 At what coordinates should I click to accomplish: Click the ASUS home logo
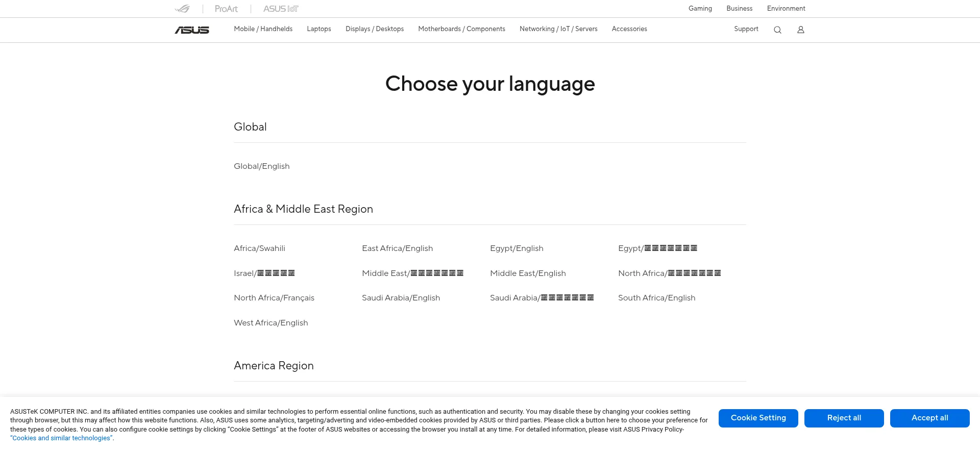192,30
